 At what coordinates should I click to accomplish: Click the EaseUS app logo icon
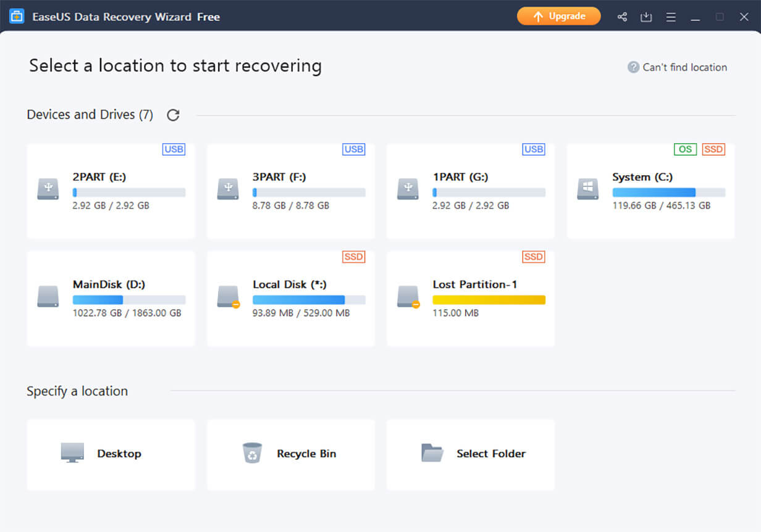[17, 16]
